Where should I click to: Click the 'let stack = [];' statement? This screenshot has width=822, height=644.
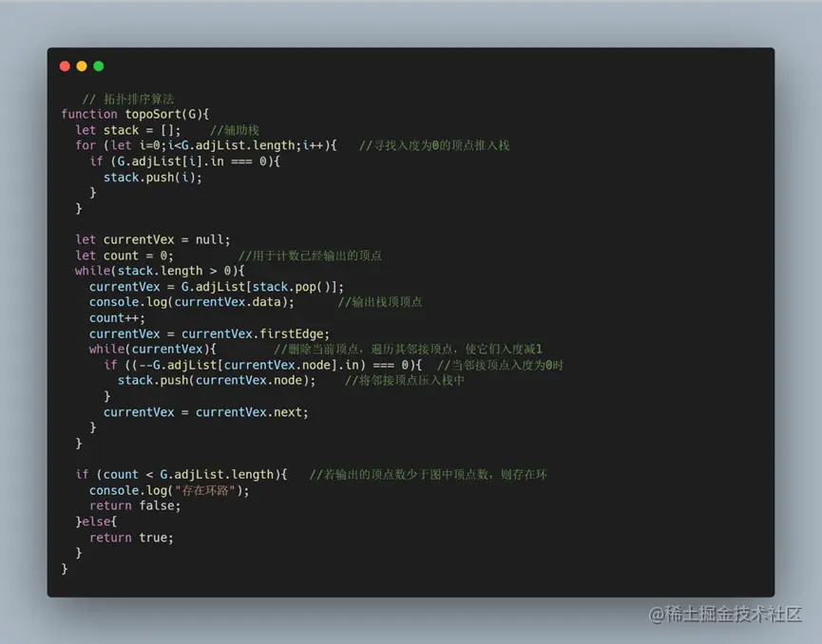[128, 130]
